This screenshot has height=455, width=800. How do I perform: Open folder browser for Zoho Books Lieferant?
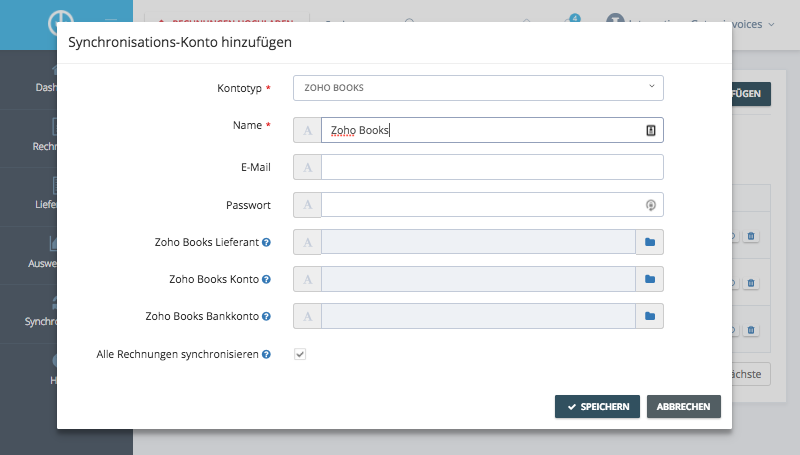649,242
